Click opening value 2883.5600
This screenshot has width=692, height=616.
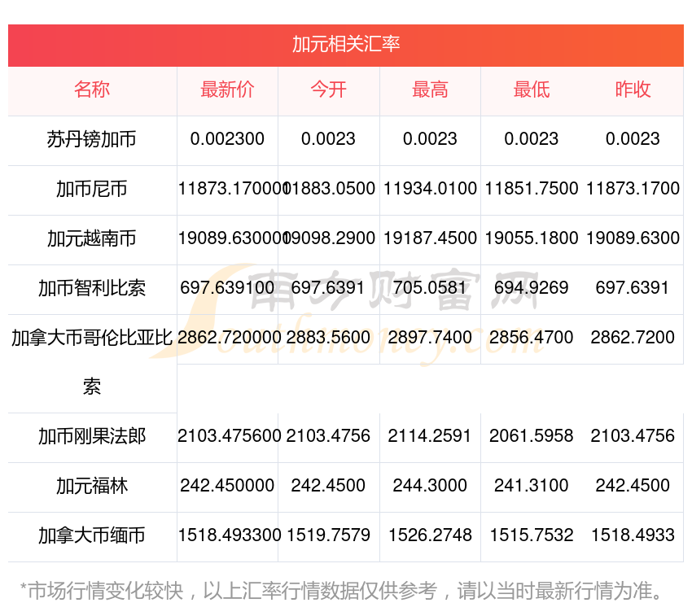tap(328, 338)
